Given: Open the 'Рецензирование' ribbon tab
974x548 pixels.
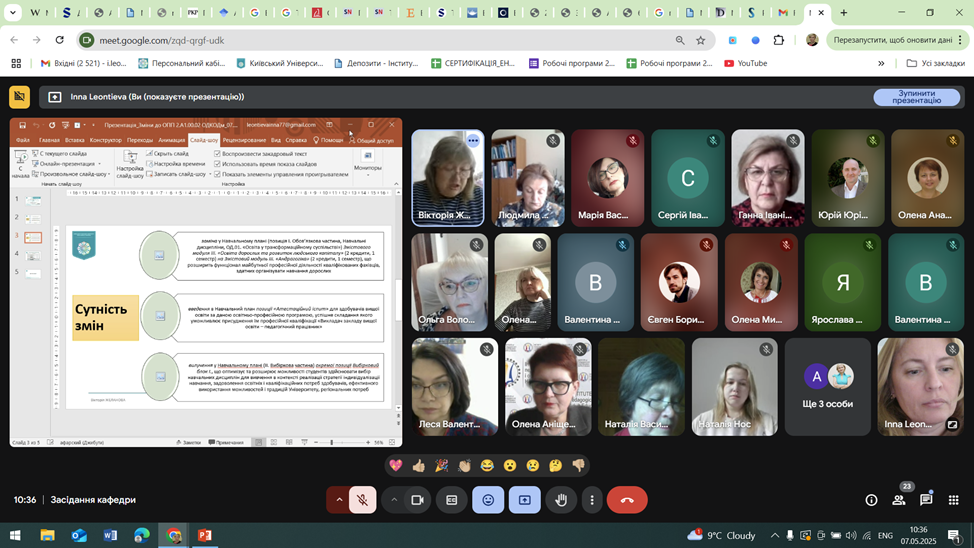Looking at the screenshot, I should click(244, 140).
